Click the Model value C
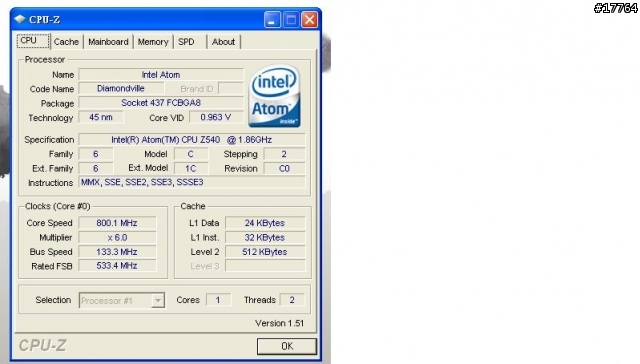The image size is (640, 364). pyautogui.click(x=191, y=154)
